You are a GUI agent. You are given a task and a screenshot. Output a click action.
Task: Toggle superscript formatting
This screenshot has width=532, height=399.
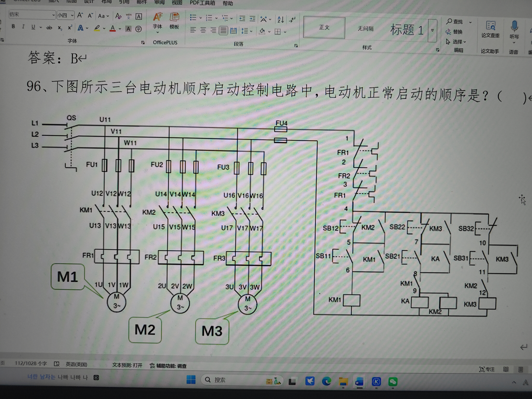pos(70,28)
